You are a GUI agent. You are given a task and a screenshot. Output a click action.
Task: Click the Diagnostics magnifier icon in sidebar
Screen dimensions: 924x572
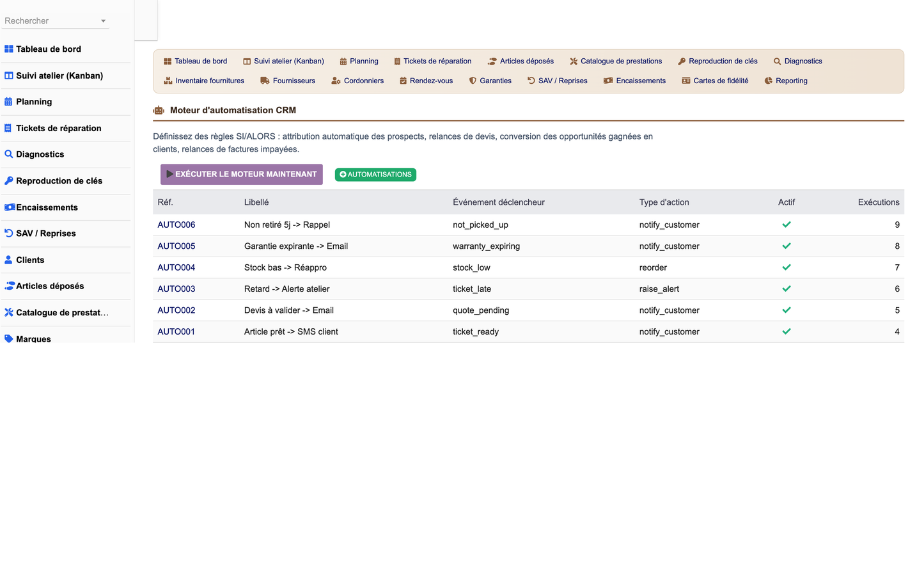click(9, 154)
